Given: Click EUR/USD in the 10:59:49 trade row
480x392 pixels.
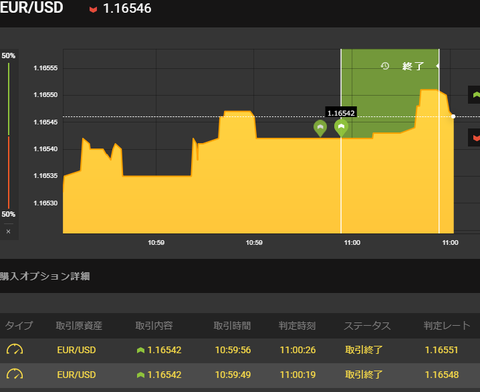Looking at the screenshot, I should [x=76, y=375].
